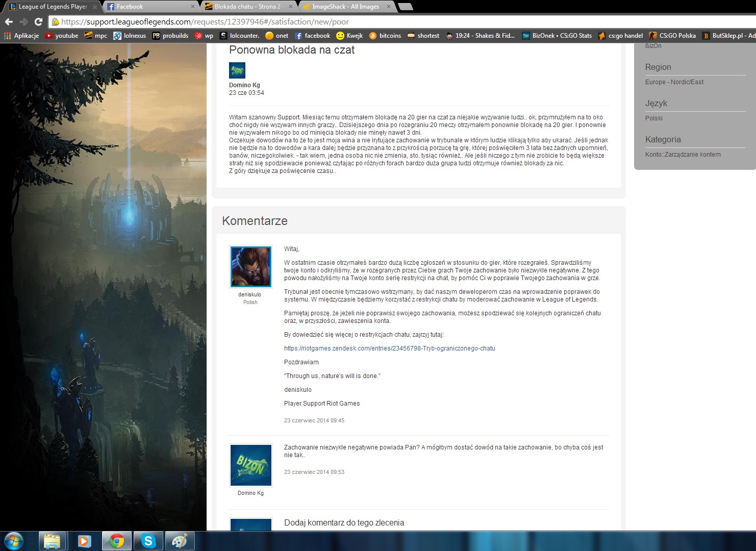Click the Konto::Zarządzanie kontem category value
756x551 pixels.
tap(683, 155)
